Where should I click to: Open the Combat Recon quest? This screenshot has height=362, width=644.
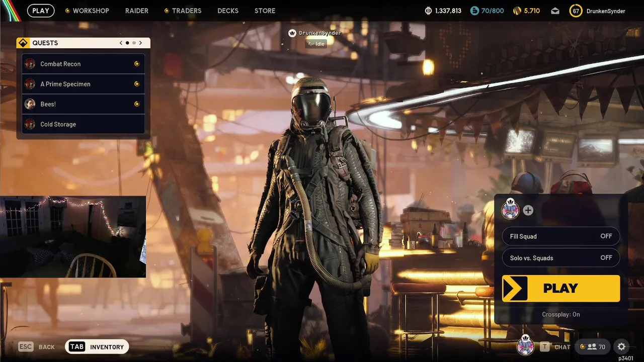(x=84, y=64)
